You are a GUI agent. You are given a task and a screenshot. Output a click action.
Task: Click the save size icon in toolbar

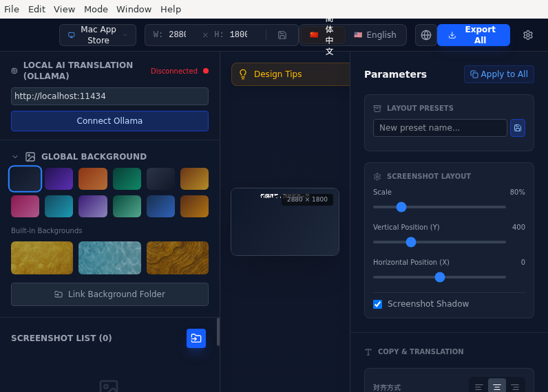(282, 35)
